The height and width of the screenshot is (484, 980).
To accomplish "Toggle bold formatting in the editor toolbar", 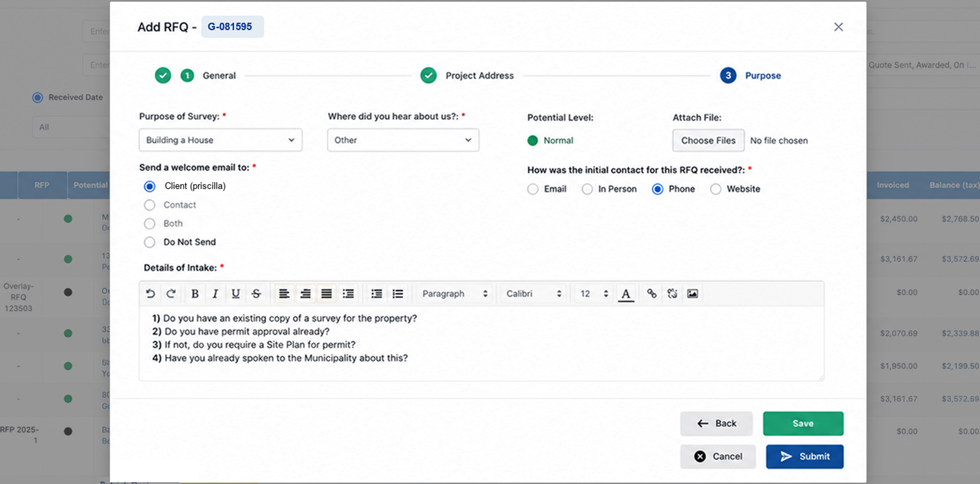I will pos(195,293).
